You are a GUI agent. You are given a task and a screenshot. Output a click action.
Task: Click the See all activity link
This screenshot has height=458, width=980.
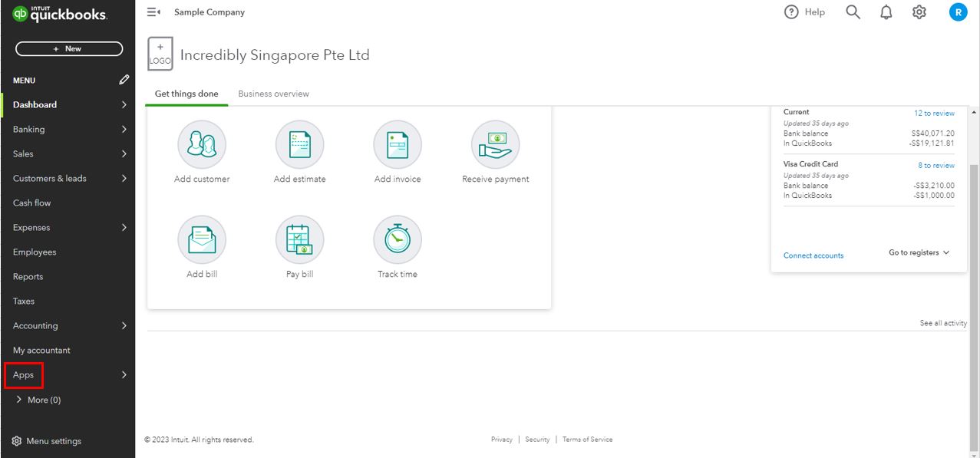[943, 324]
